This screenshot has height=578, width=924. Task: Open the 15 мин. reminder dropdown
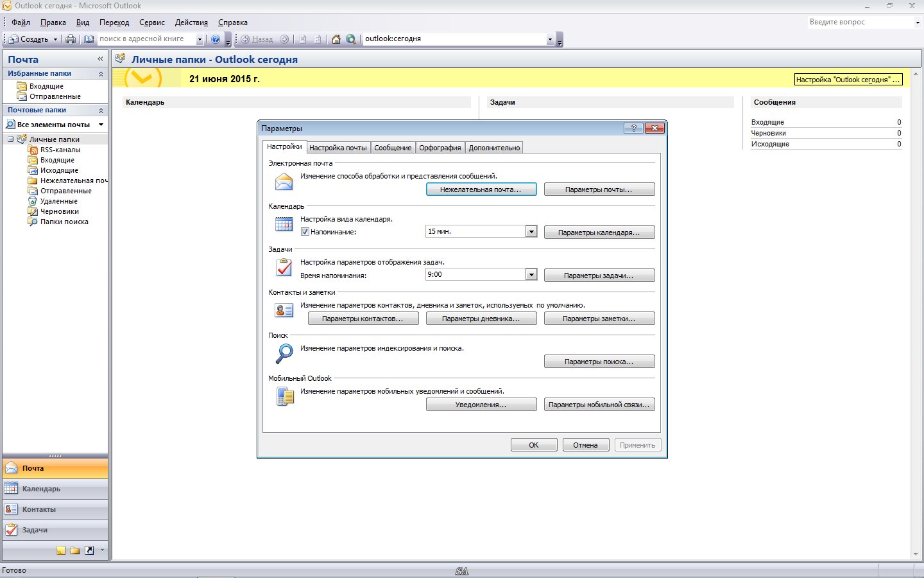click(531, 231)
